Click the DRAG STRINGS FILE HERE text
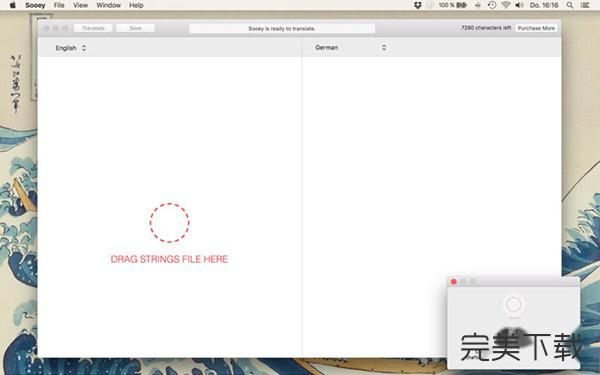 tap(169, 259)
